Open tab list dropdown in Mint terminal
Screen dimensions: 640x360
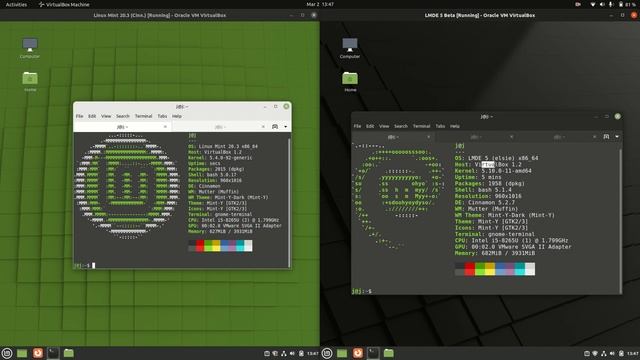tap(285, 127)
